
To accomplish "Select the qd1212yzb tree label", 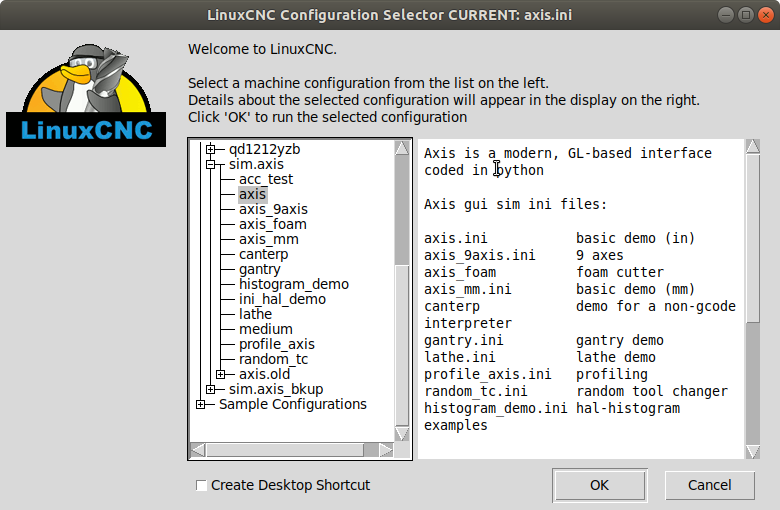I will tap(264, 149).
